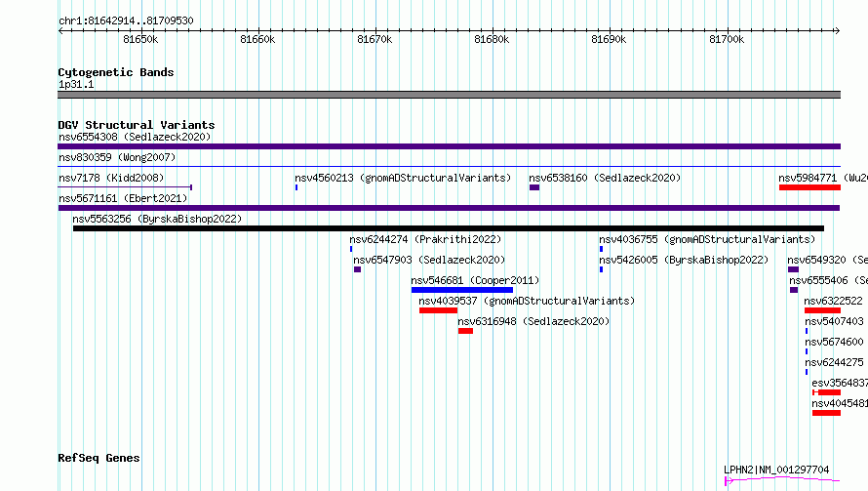The width and height of the screenshot is (868, 491).
Task: Click the 81700k ruler tick label
Action: 727,39
